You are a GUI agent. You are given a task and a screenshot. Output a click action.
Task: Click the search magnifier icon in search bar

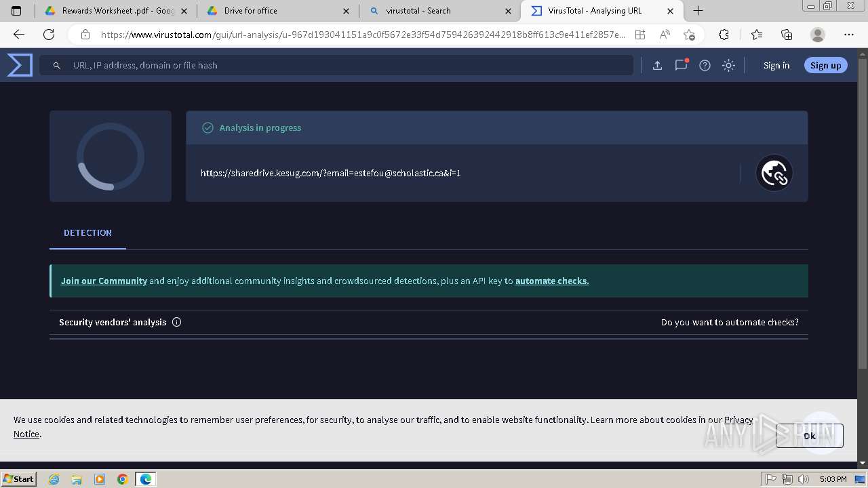tap(57, 66)
